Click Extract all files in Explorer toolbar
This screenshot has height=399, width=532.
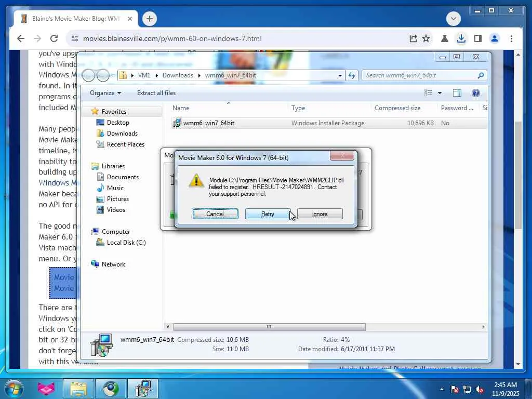pos(156,93)
